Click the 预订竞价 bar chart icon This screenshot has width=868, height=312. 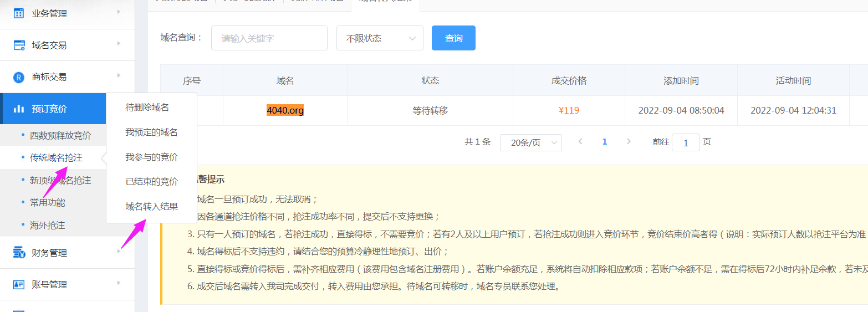(19, 109)
